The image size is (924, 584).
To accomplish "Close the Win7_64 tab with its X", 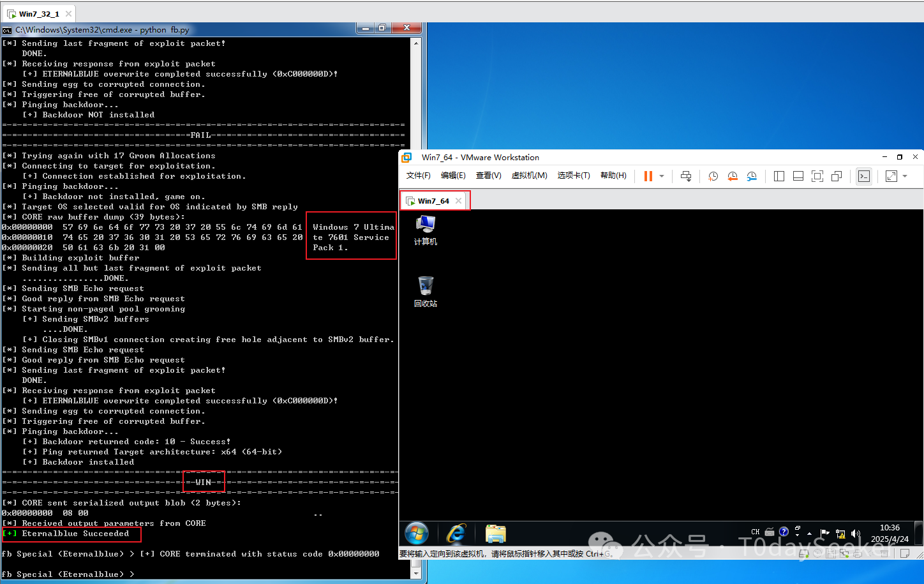I will 458,201.
